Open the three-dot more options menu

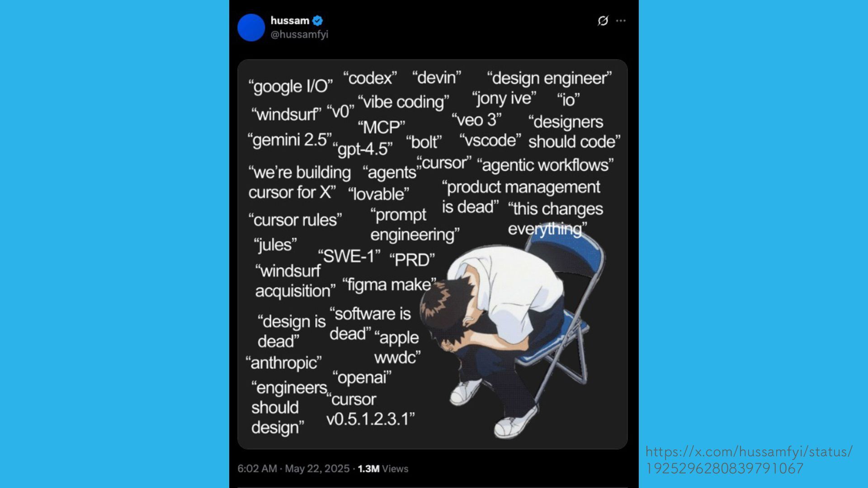(621, 21)
